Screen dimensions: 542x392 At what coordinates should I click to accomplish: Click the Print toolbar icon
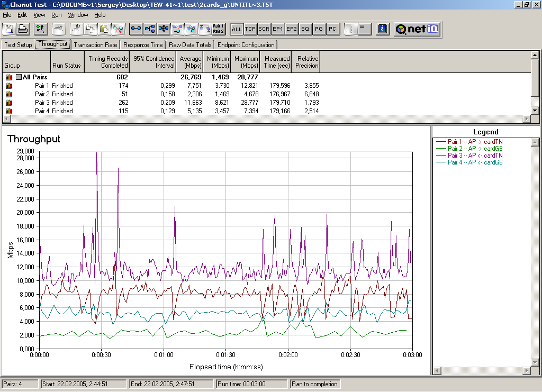pyautogui.click(x=23, y=29)
